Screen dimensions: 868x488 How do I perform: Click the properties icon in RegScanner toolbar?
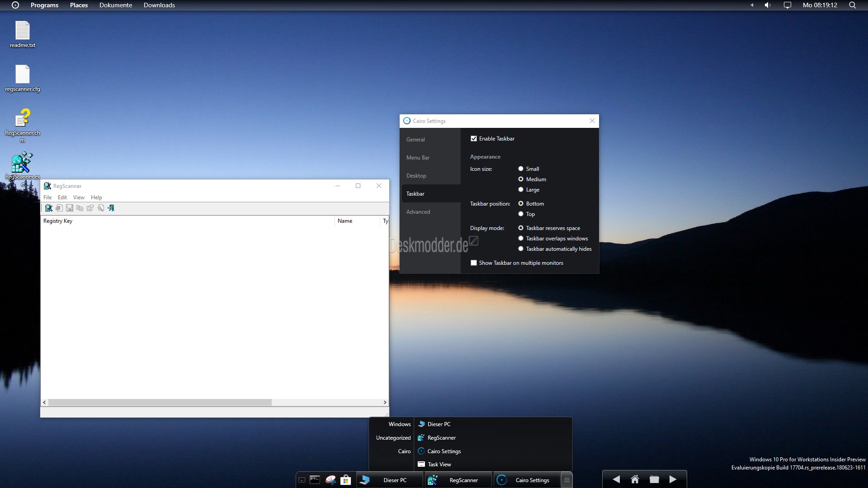coord(90,208)
